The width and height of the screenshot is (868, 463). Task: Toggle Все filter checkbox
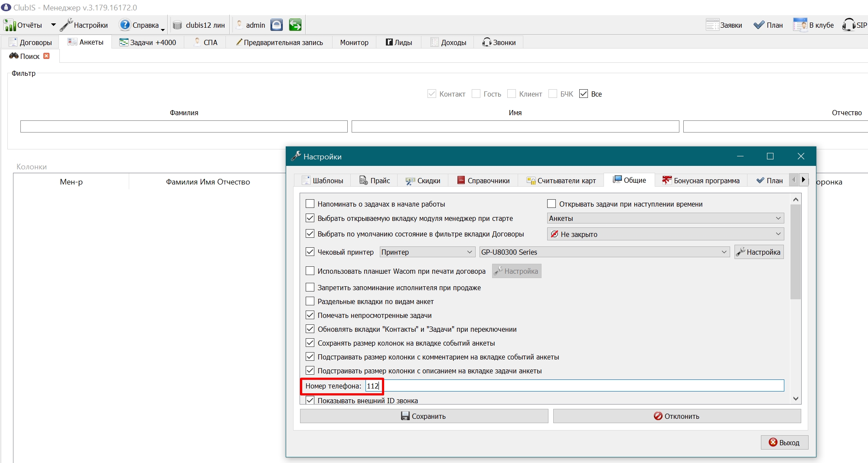584,94
